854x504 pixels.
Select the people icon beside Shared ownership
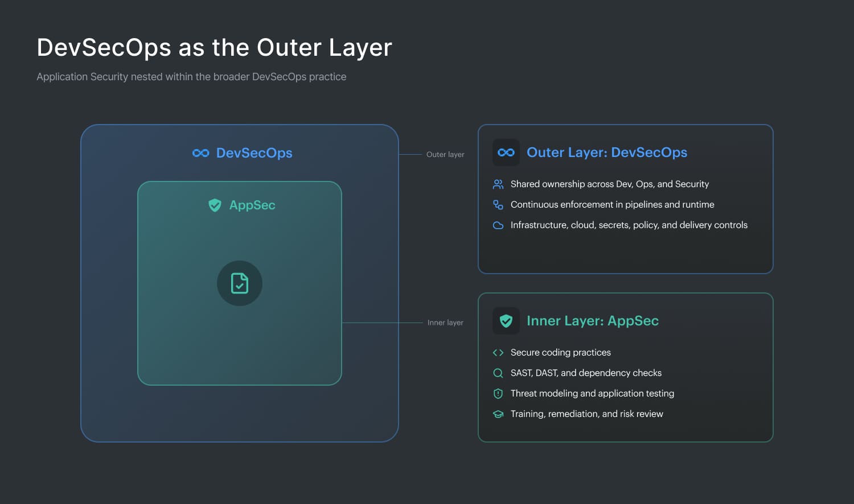[x=498, y=184]
